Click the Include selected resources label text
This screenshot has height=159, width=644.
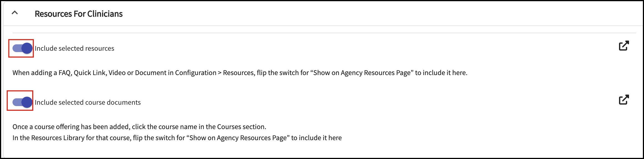pyautogui.click(x=74, y=48)
